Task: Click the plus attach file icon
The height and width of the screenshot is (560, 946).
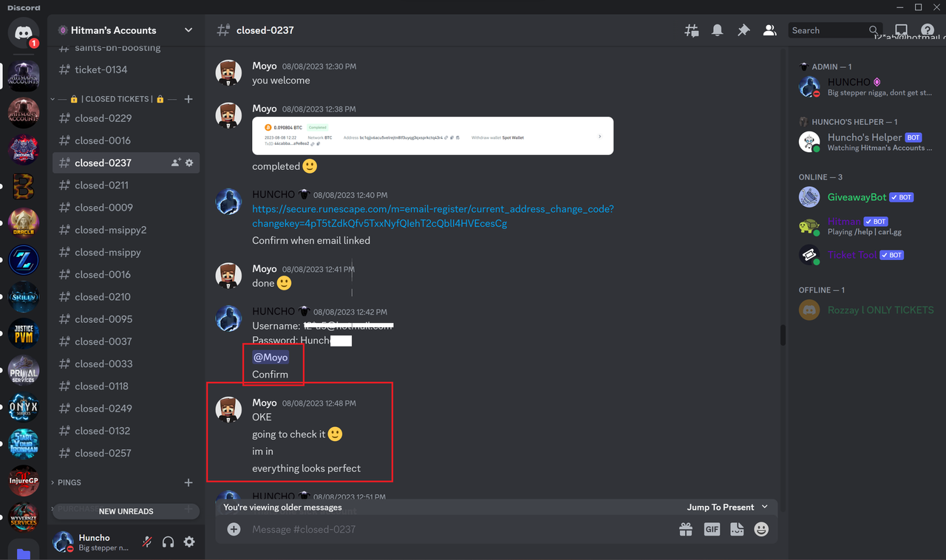Action: tap(234, 529)
